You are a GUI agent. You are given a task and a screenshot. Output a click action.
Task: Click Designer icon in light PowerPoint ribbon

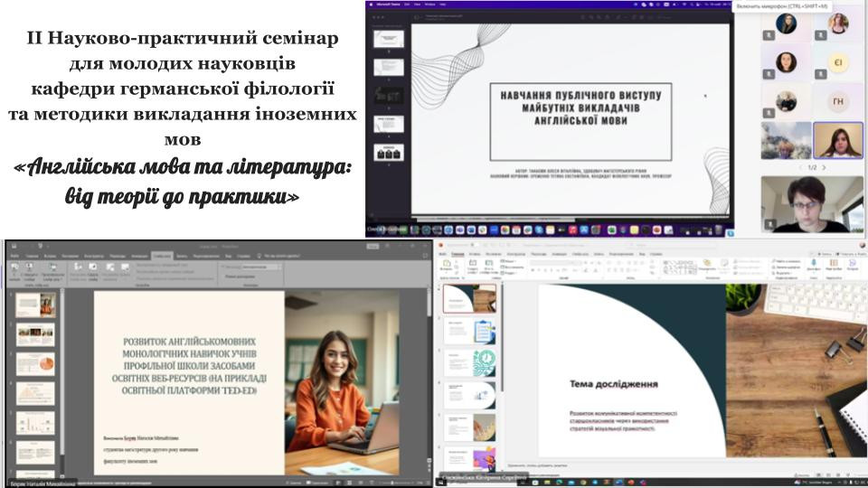tap(852, 263)
